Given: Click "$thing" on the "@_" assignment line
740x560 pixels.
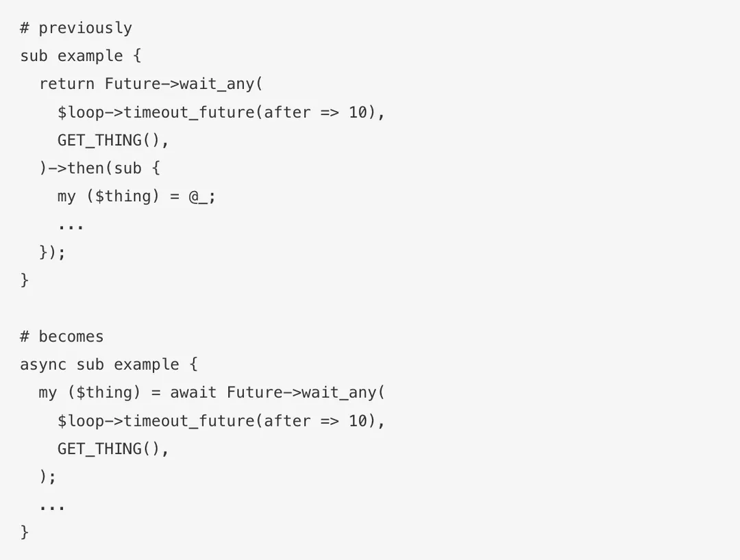Looking at the screenshot, I should (x=123, y=196).
